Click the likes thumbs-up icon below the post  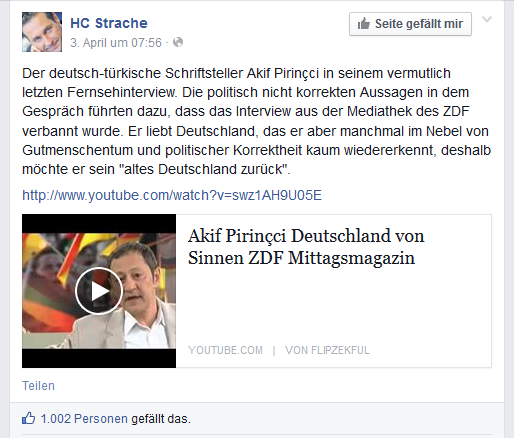(x=28, y=418)
